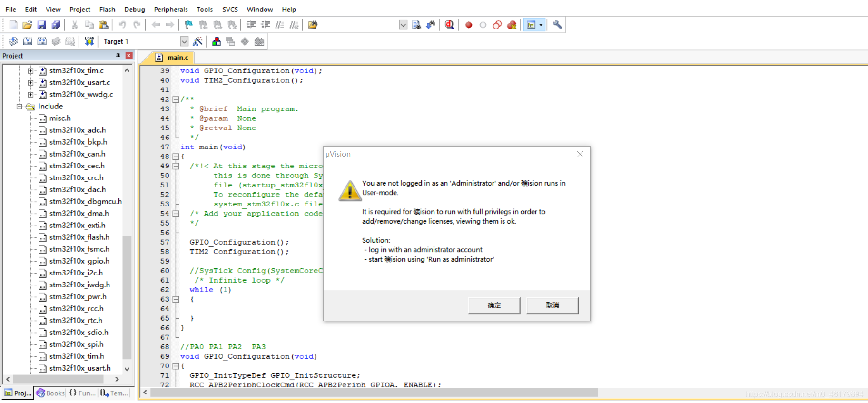Screen dimensions: 868x403
Task: Switch to the Templates tab at the panel bottom
Action: point(114,393)
